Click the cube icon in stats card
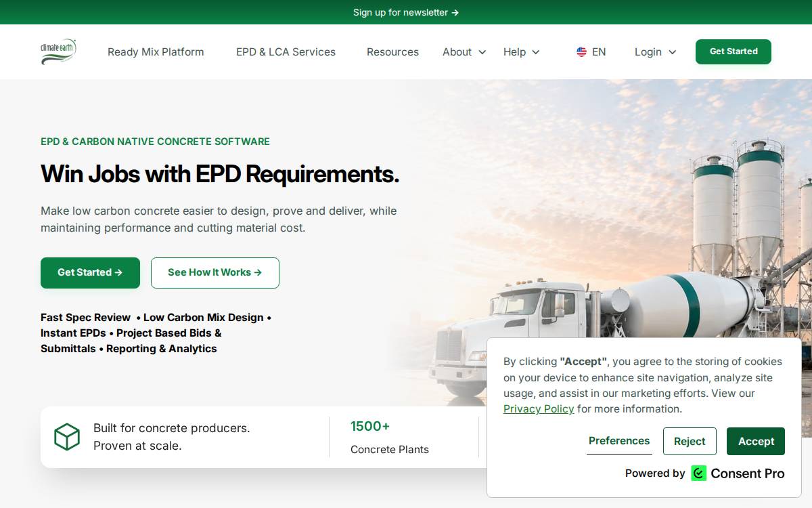Image resolution: width=812 pixels, height=508 pixels. click(x=67, y=437)
